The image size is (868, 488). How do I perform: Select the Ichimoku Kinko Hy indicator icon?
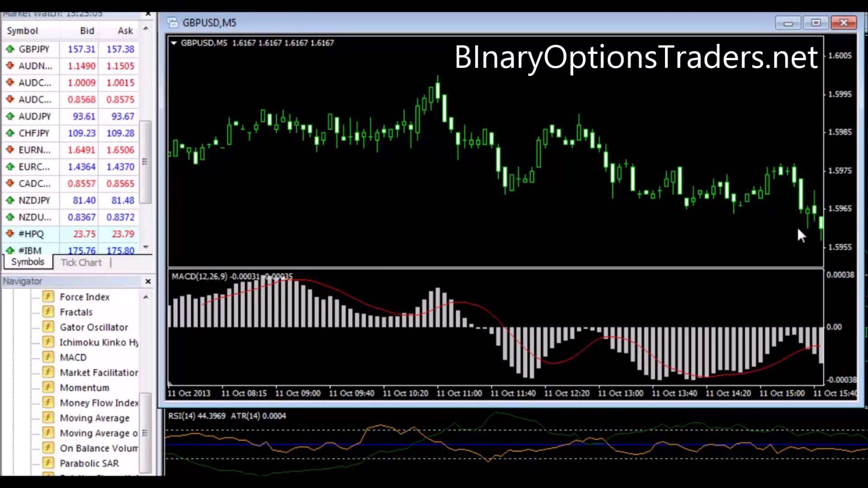[48, 342]
